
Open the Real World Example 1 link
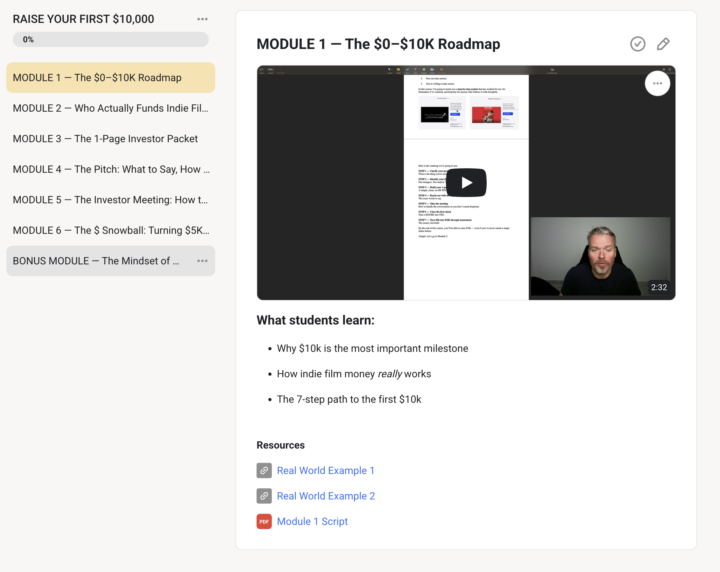pos(326,471)
